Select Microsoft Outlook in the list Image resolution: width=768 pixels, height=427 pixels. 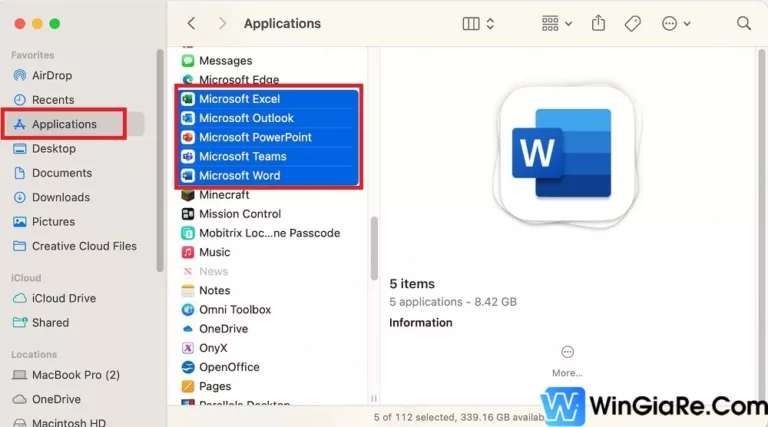click(246, 118)
